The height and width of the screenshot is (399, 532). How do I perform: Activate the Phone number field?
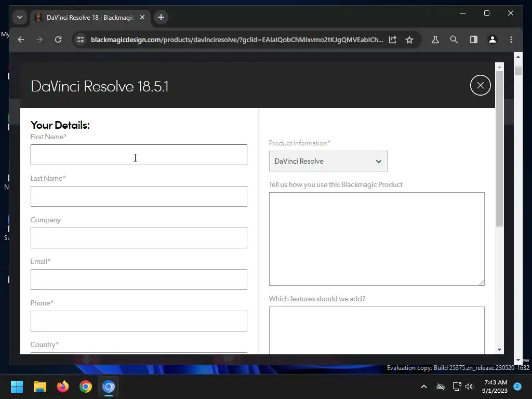click(x=139, y=321)
